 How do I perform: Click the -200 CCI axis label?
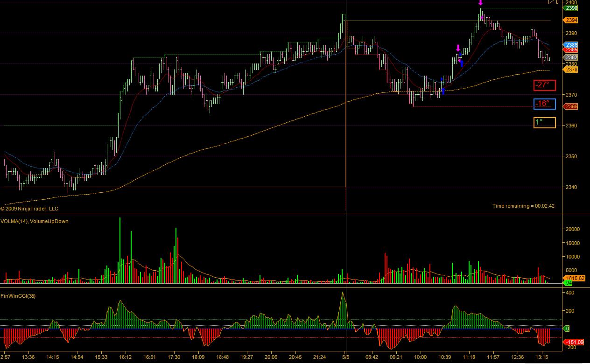[571, 347]
